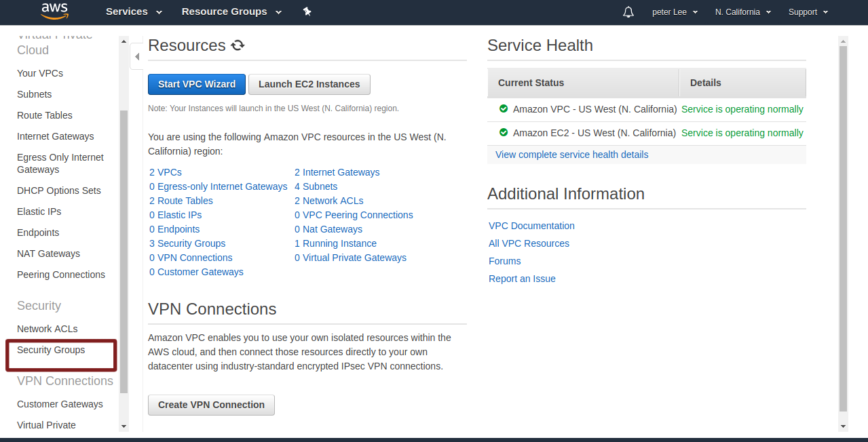This screenshot has height=442, width=868.
Task: Expand the peter Lee account menu
Action: (x=675, y=12)
